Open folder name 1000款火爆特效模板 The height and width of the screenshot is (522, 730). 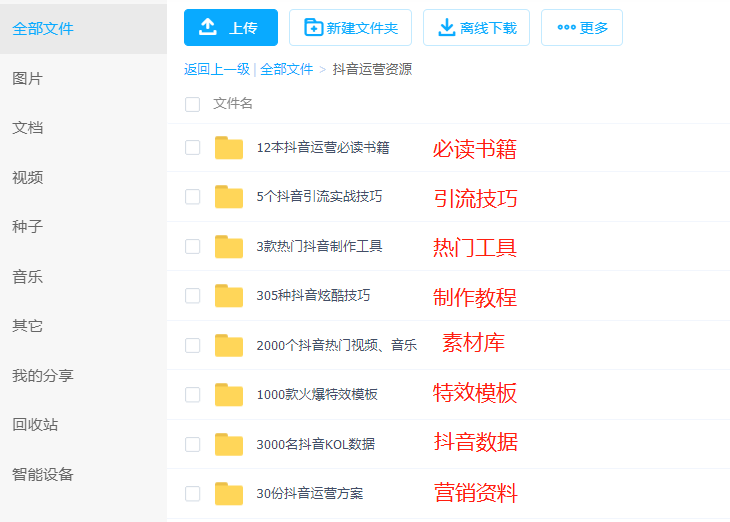[x=317, y=395]
